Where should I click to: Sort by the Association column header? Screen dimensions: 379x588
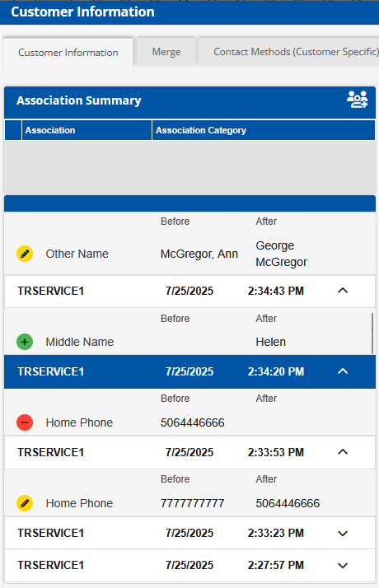coord(87,130)
